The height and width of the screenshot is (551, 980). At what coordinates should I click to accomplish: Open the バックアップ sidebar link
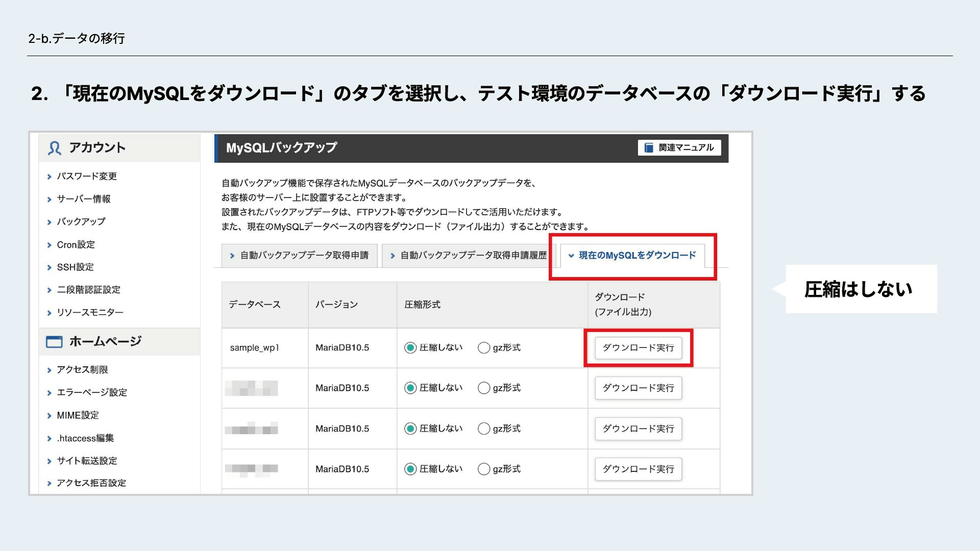pyautogui.click(x=81, y=222)
